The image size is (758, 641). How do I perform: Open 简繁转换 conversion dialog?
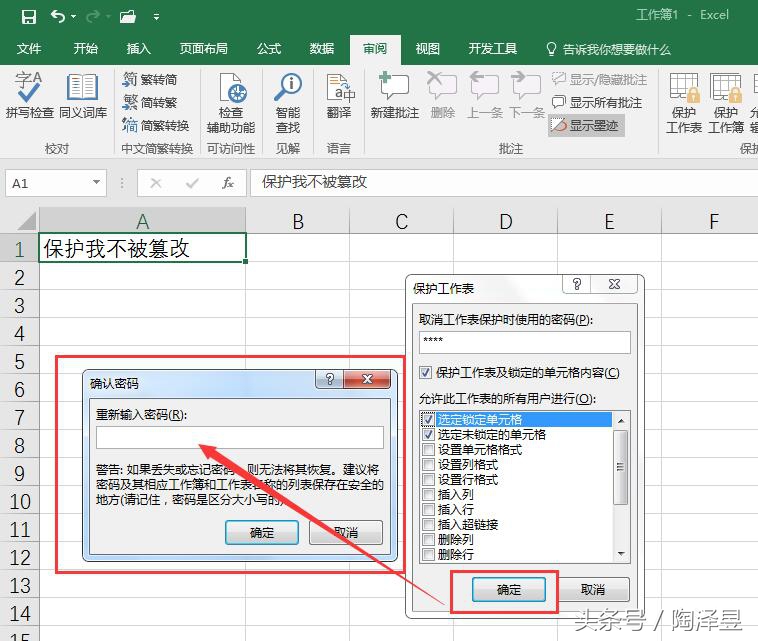[x=155, y=125]
